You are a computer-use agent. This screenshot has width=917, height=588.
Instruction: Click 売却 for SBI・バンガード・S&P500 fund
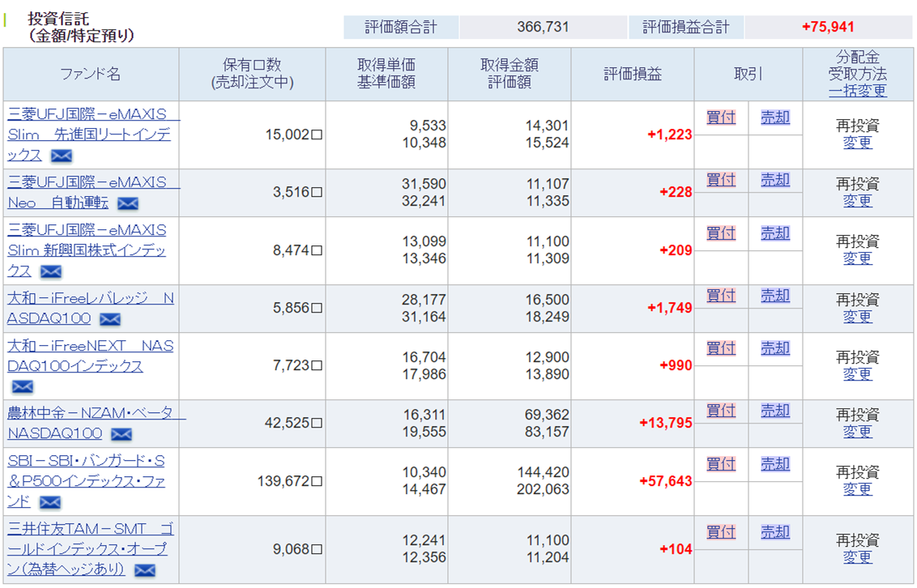775,464
